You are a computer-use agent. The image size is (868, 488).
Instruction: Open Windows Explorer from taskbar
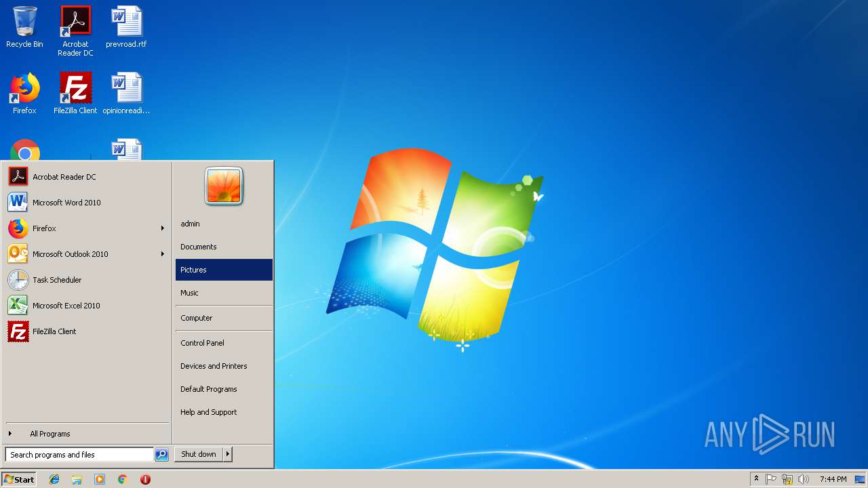tap(77, 479)
